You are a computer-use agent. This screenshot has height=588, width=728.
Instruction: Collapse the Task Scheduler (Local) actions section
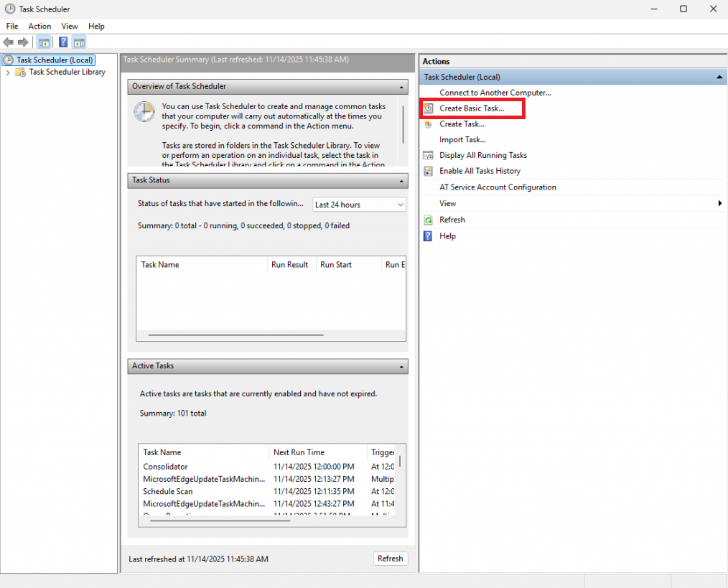click(x=719, y=77)
